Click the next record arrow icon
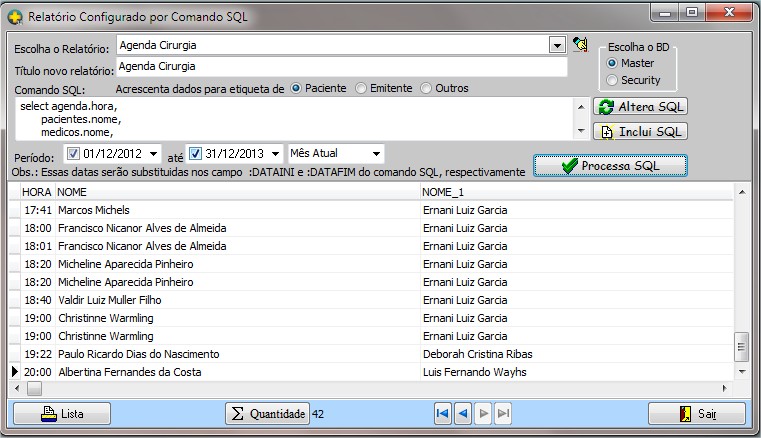761x438 pixels. 484,413
